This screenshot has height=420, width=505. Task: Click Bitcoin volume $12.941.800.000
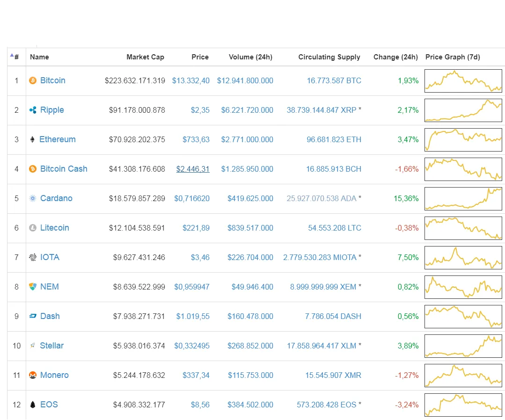tap(245, 80)
